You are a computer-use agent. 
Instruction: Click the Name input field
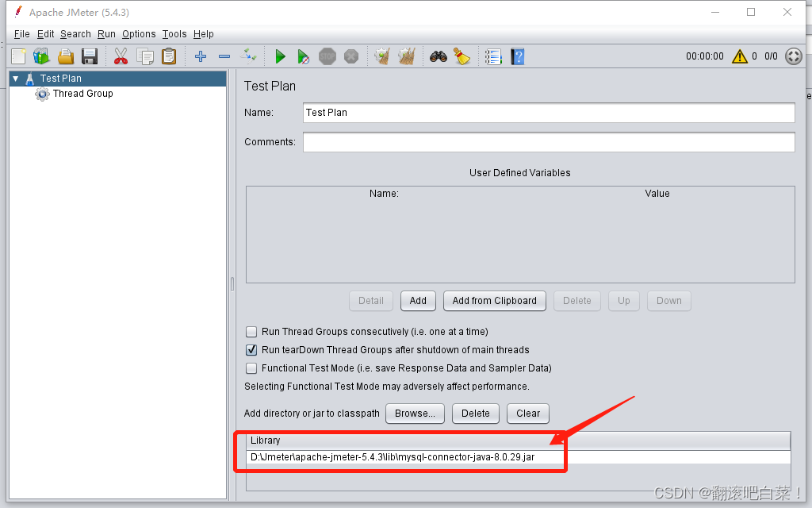[549, 113]
